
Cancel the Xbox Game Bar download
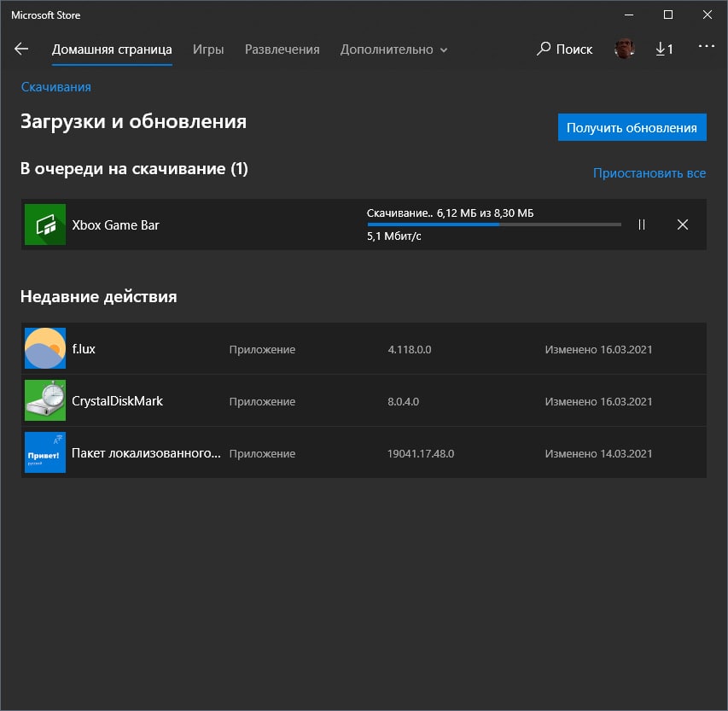(x=683, y=224)
